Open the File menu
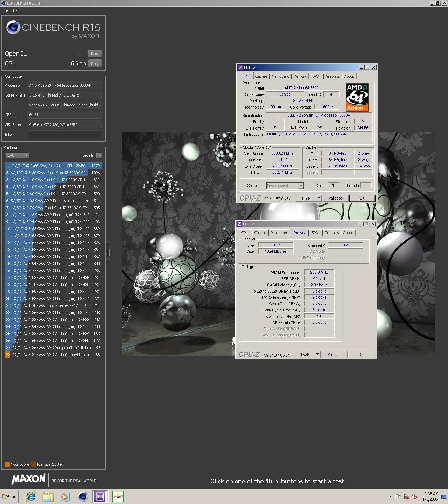 click(5, 10)
